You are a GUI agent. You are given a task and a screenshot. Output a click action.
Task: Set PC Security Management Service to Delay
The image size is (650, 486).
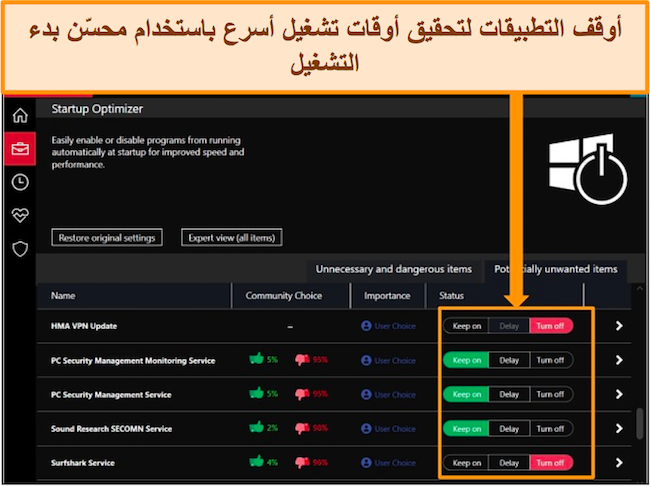point(509,394)
